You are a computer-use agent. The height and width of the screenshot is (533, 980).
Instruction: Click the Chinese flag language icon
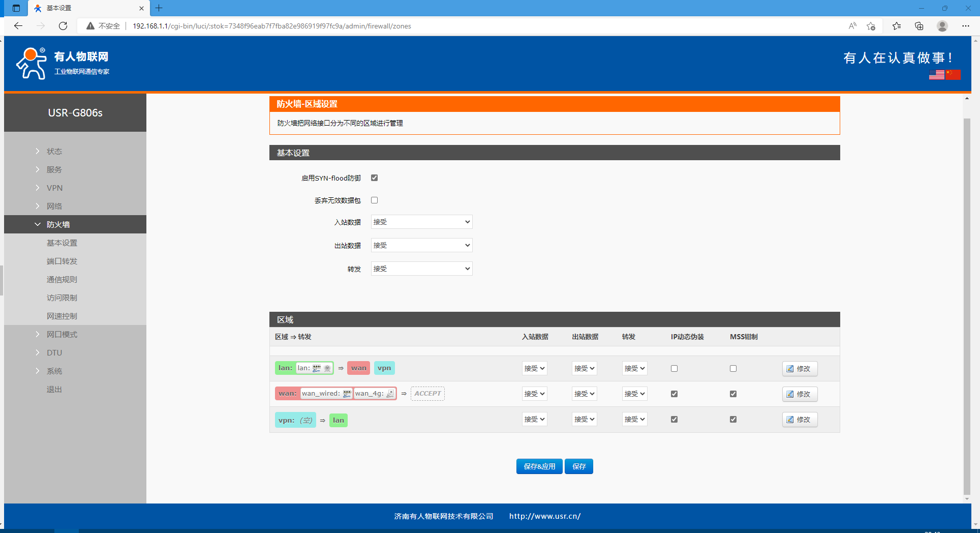click(953, 75)
